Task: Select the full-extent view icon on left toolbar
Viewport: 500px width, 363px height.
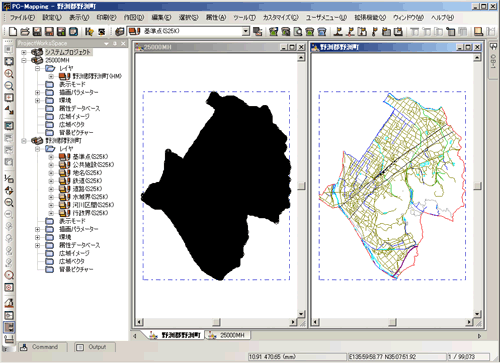Action: 9,61
